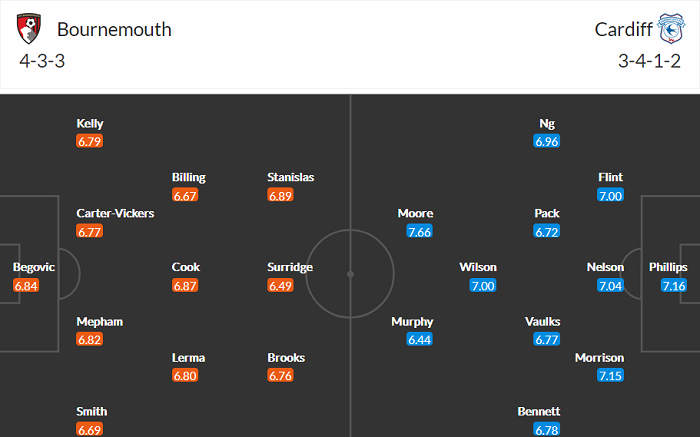The height and width of the screenshot is (437, 700).
Task: Click the Cardiff club crest icon
Action: [669, 30]
